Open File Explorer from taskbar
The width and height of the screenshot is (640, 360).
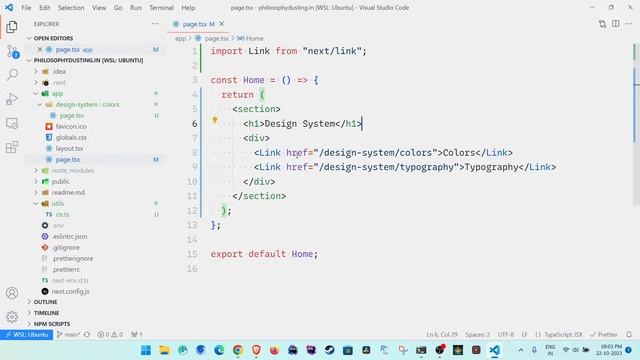[164, 350]
